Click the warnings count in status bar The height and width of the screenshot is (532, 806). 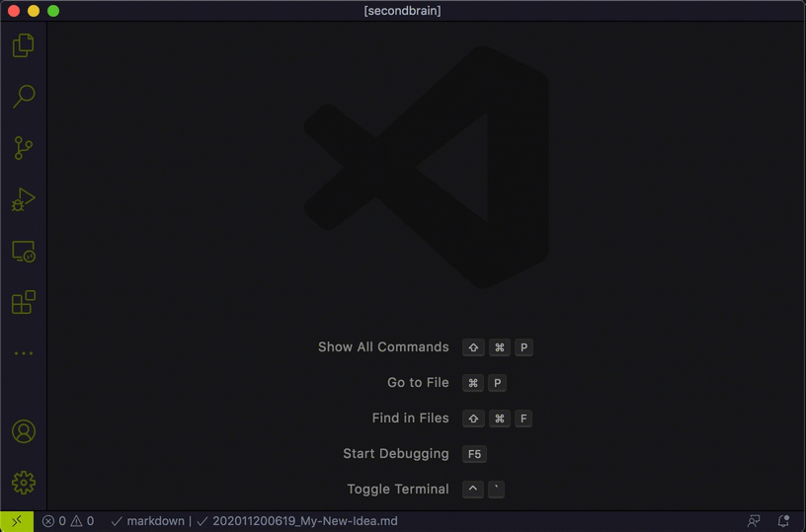pos(83,521)
